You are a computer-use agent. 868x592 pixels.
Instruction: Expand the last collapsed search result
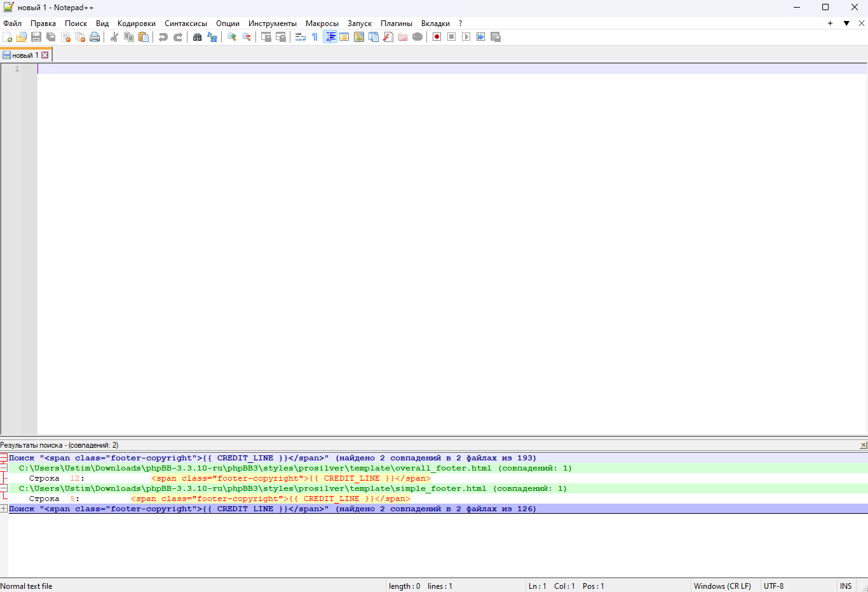point(4,509)
